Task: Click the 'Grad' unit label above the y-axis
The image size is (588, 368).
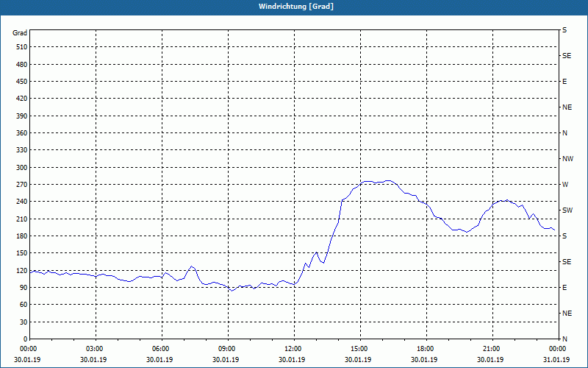Action: coord(20,33)
